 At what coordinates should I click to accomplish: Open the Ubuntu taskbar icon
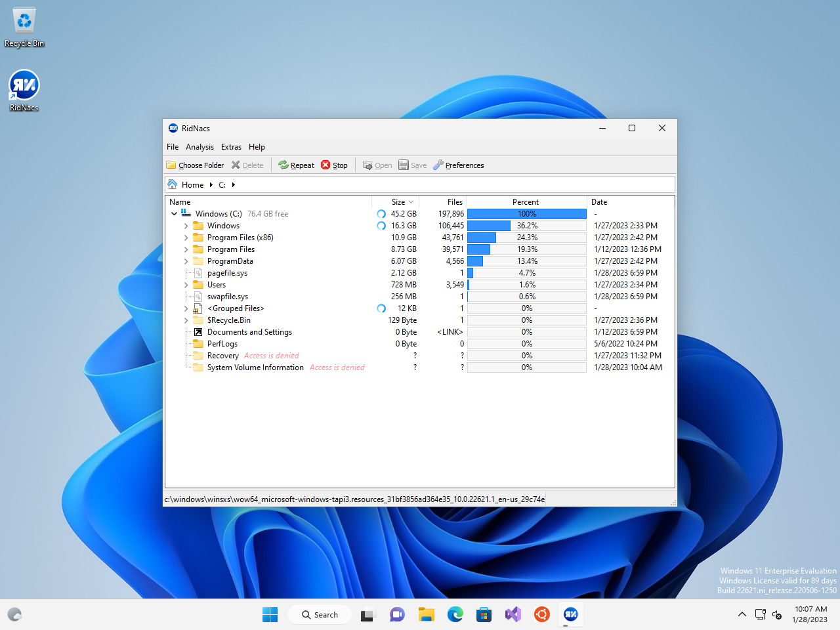click(x=542, y=614)
